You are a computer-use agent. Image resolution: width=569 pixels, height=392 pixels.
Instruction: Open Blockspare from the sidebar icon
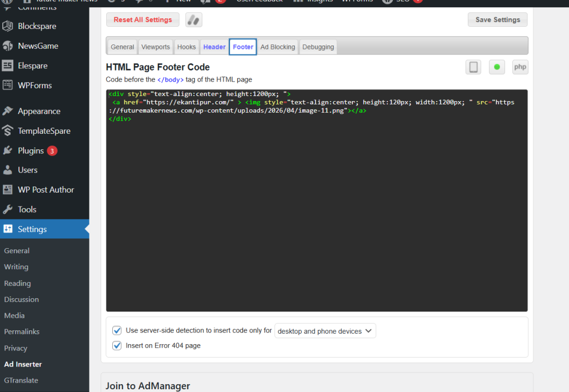pyautogui.click(x=8, y=26)
